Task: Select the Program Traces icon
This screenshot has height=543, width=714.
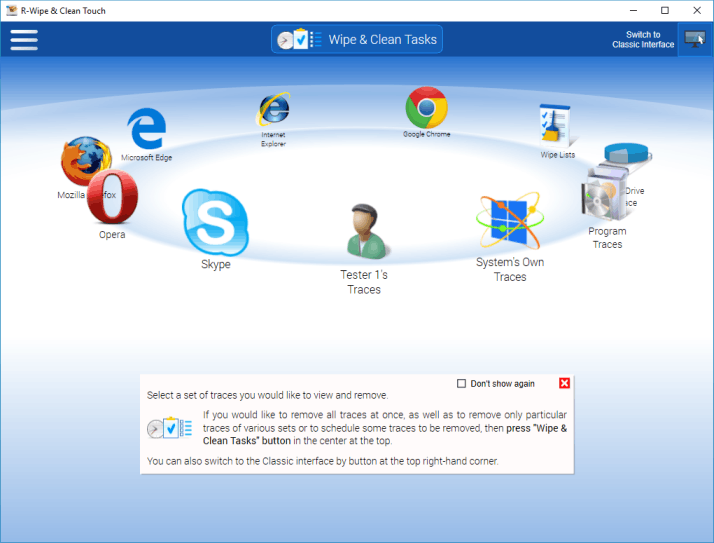Action: pyautogui.click(x=606, y=200)
